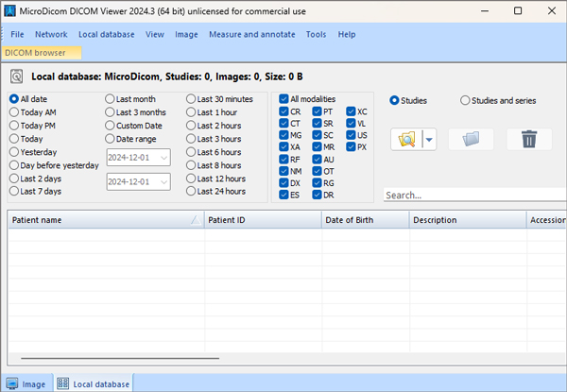
Task: Uncheck the MR modality checkbox
Action: 318,147
